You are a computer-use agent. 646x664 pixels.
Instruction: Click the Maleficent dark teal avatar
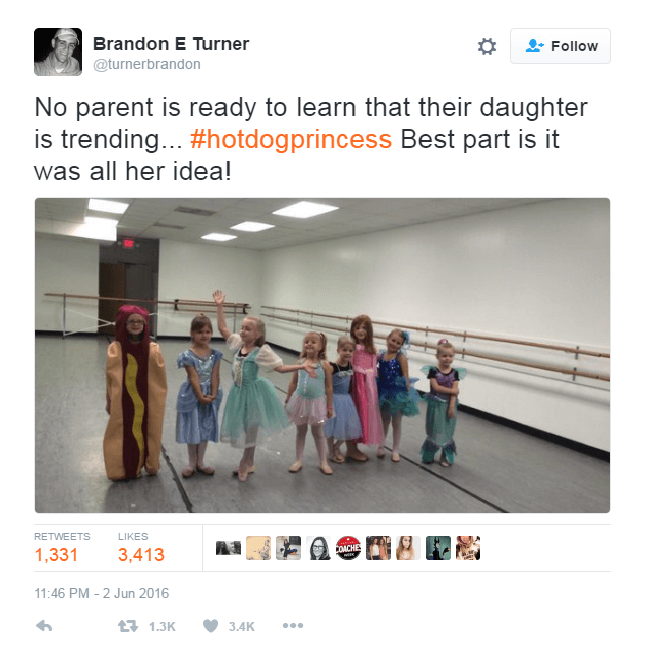point(438,548)
